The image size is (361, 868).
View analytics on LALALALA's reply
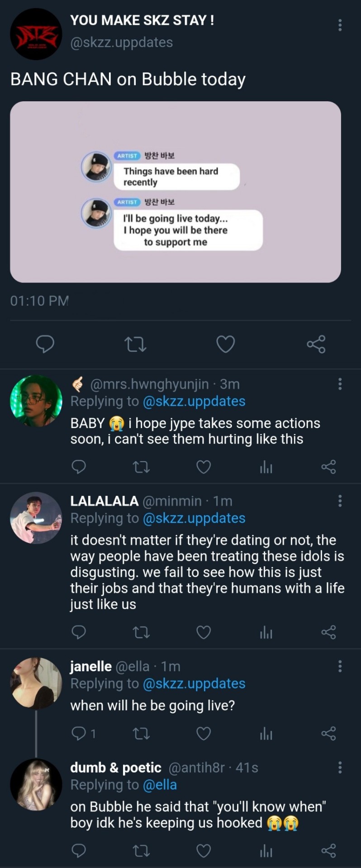[266, 632]
